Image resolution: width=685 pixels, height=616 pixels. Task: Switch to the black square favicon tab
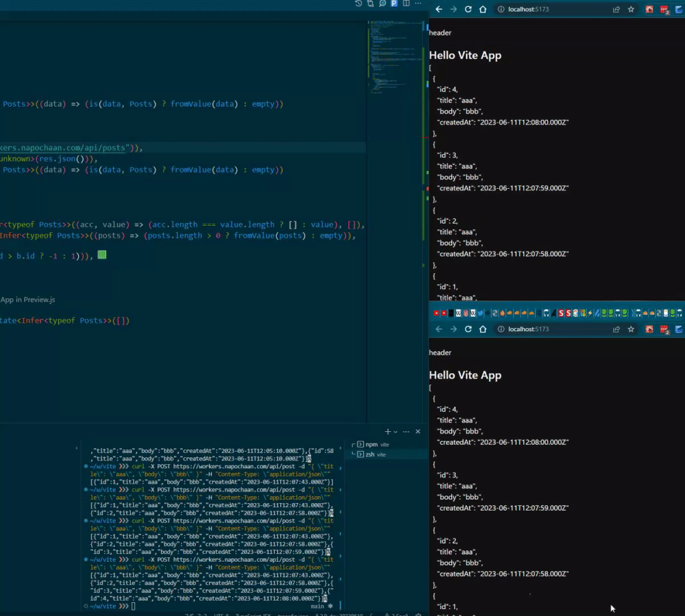tap(451, 313)
